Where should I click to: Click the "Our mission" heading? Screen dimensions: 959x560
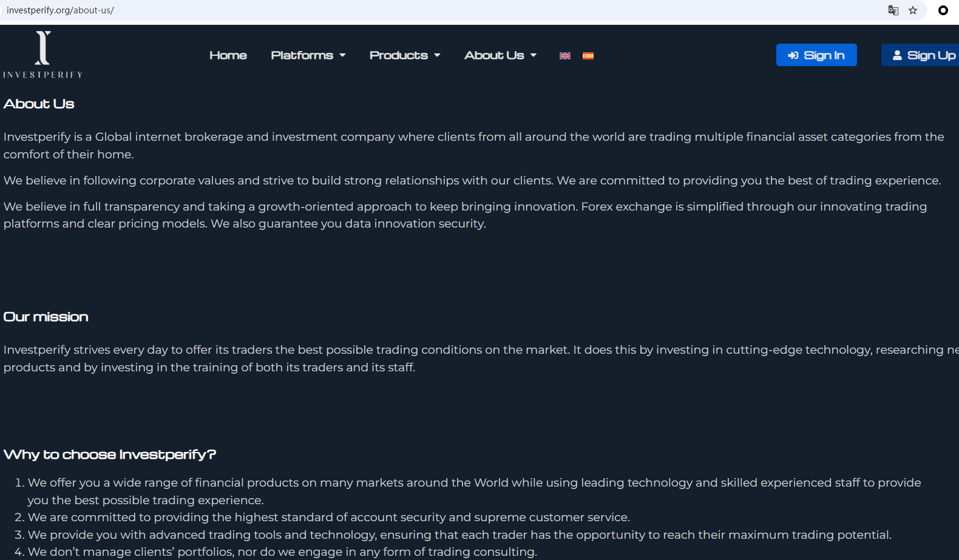pos(46,317)
